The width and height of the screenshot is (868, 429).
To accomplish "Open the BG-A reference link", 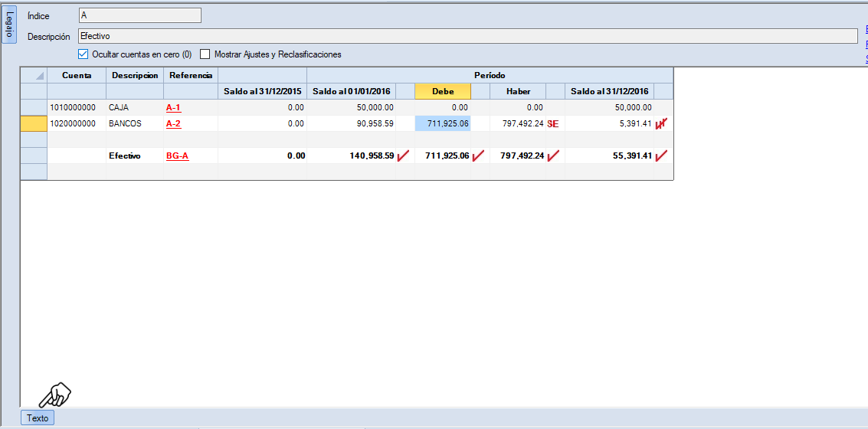I will 177,156.
